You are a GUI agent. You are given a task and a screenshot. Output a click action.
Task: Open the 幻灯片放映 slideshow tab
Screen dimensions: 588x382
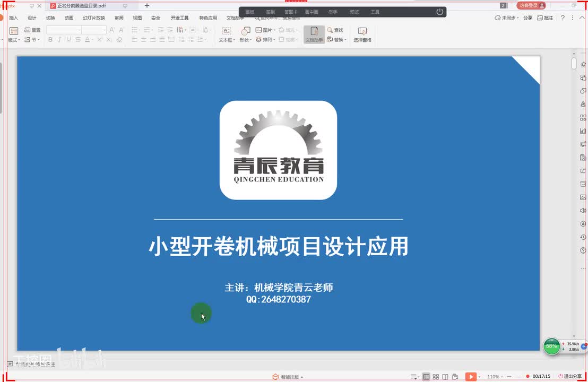pyautogui.click(x=94, y=18)
